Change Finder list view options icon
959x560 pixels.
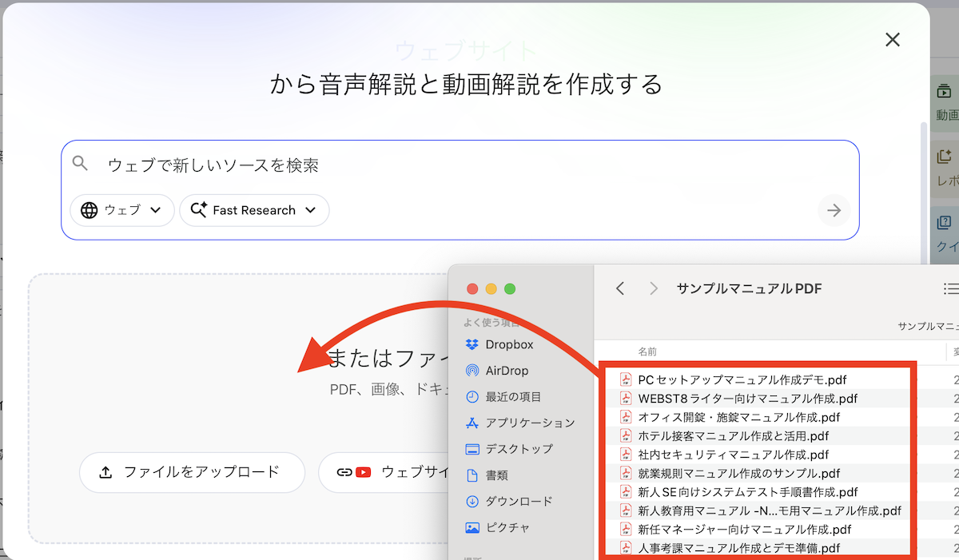950,288
